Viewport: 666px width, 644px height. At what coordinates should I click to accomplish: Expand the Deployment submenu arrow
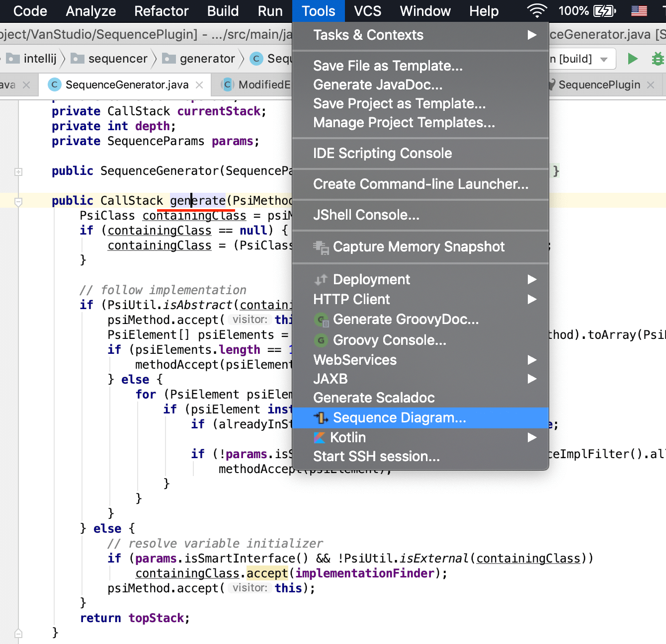[x=532, y=279]
